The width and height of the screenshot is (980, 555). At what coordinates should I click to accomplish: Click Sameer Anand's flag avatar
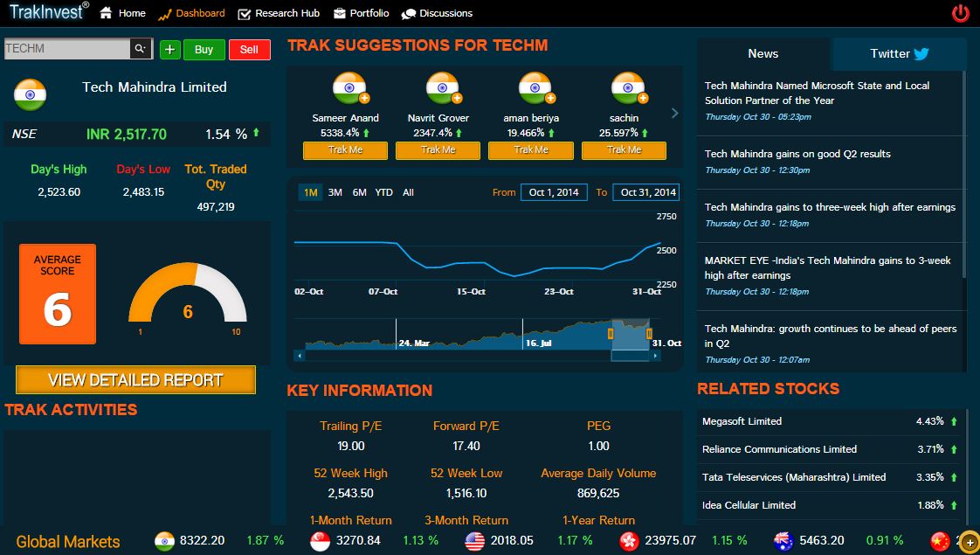349,89
